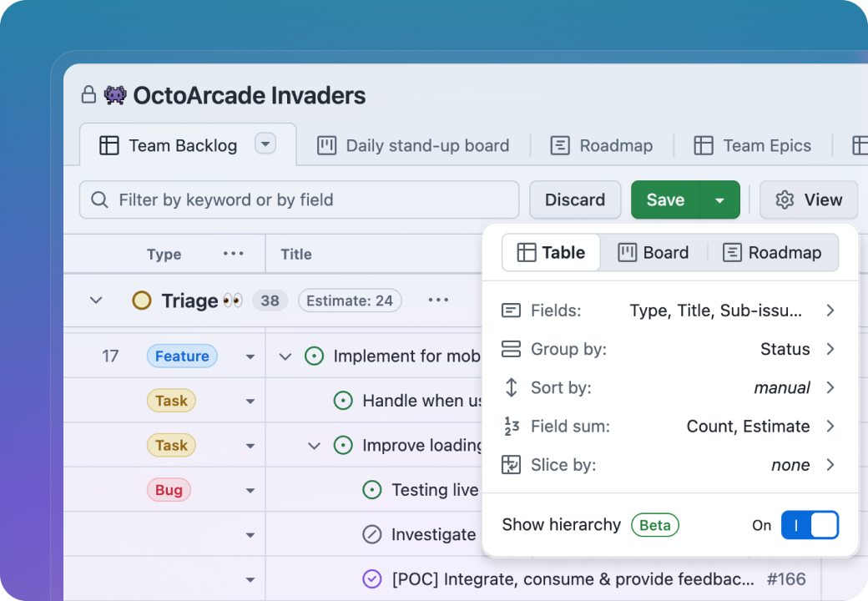This screenshot has width=868, height=601.
Task: Open the Save button dropdown arrow
Action: pyautogui.click(x=719, y=200)
